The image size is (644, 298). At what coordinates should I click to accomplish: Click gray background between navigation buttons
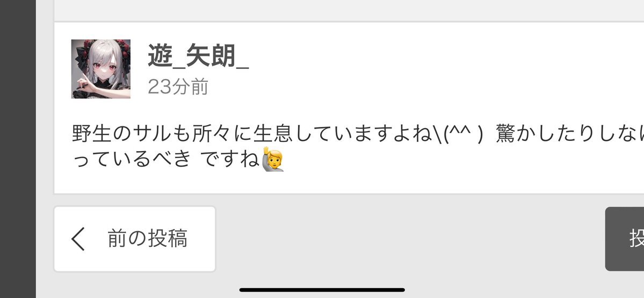[410, 239]
